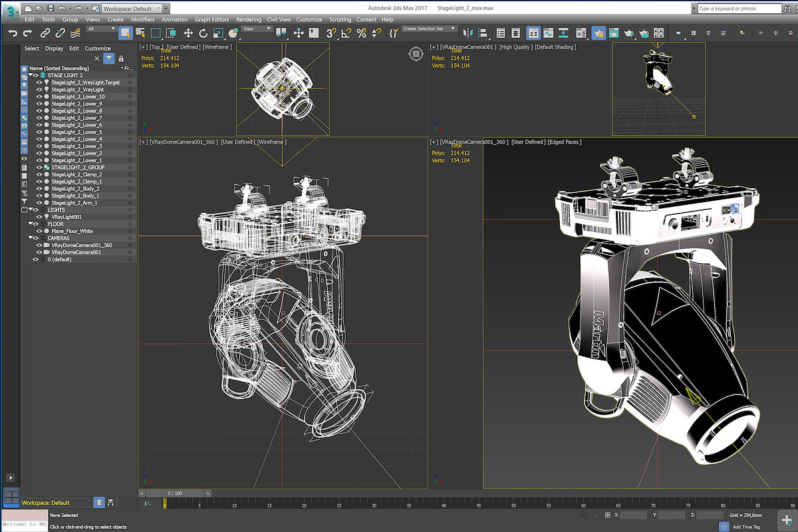Toggle the Percent Snap button
Image resolution: width=798 pixels, height=532 pixels.
[x=361, y=33]
